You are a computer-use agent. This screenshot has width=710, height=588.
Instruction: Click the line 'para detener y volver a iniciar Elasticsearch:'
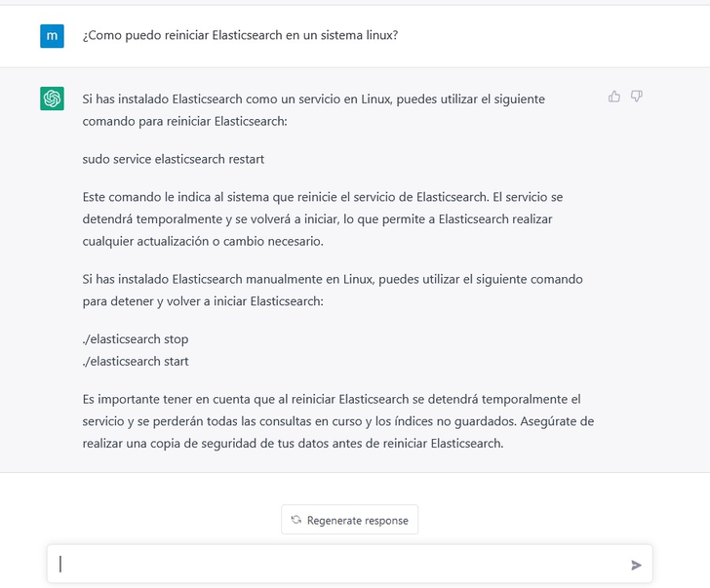203,301
